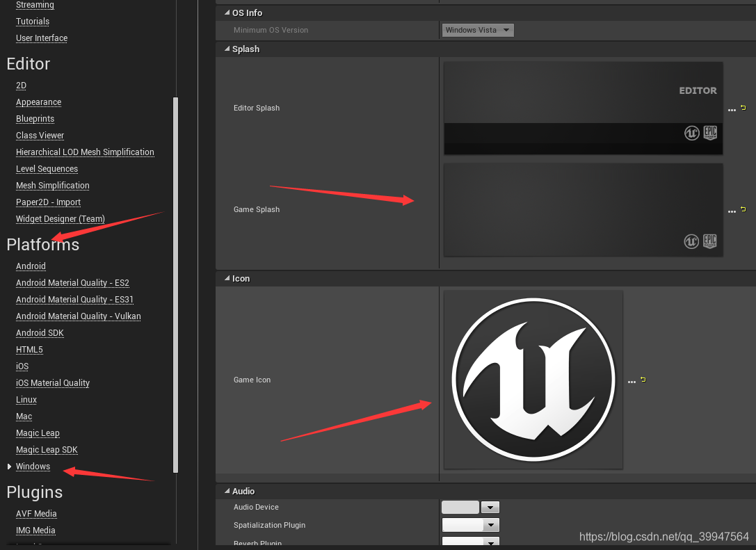Open Linux platform settings
Image resolution: width=756 pixels, height=550 pixels.
pos(26,400)
